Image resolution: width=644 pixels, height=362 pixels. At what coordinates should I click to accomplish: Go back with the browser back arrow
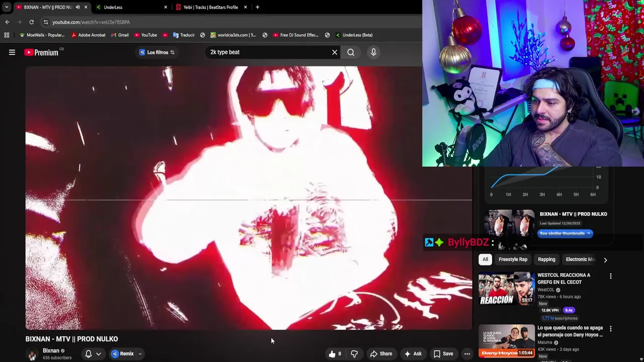7,22
